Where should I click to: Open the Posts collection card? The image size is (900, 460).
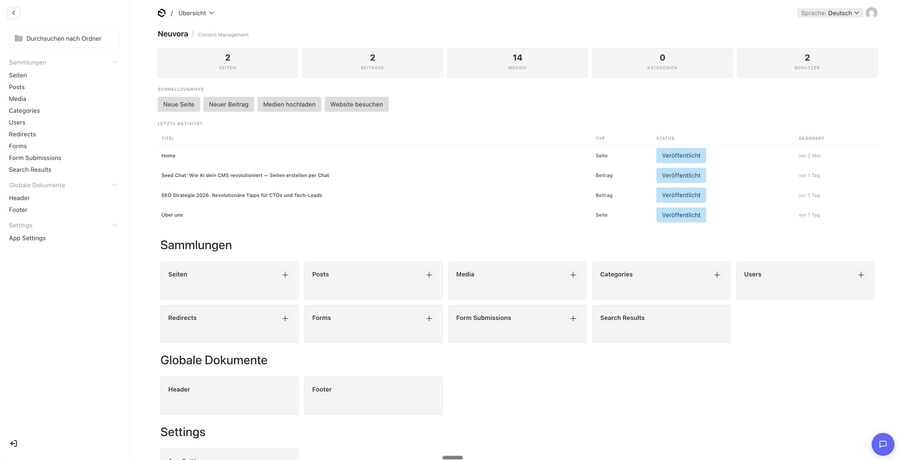coord(373,281)
